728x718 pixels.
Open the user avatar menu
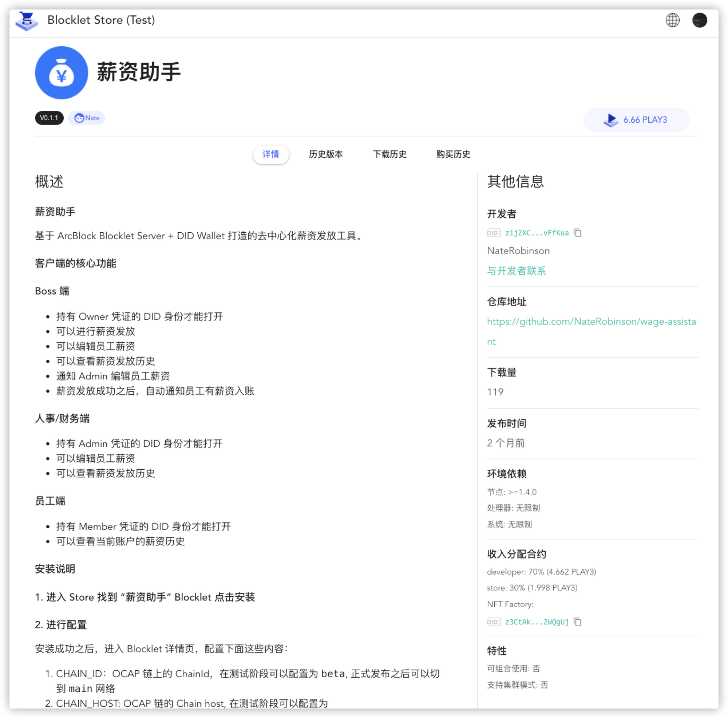pyautogui.click(x=700, y=20)
